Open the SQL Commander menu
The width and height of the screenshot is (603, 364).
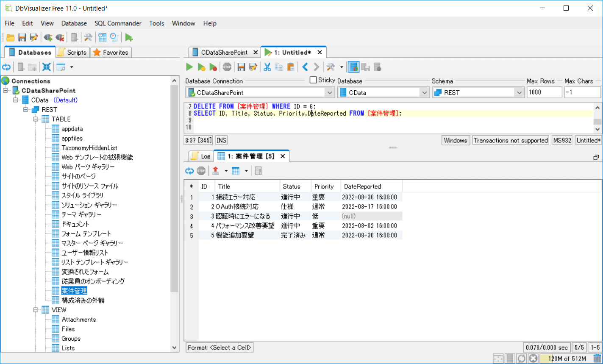118,23
